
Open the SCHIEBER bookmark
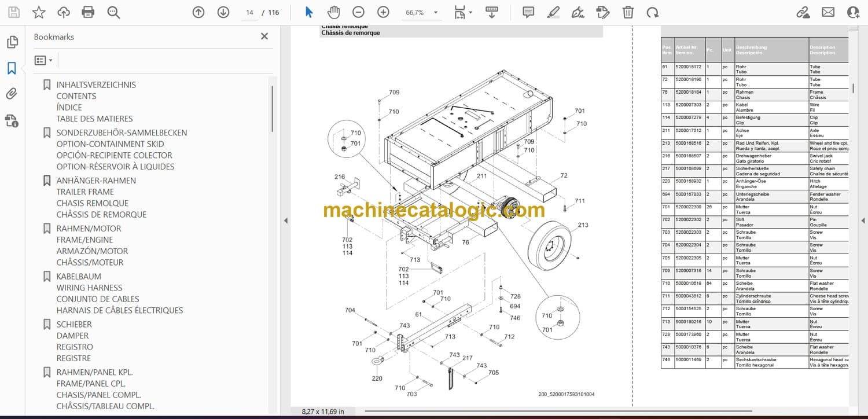[x=74, y=324]
